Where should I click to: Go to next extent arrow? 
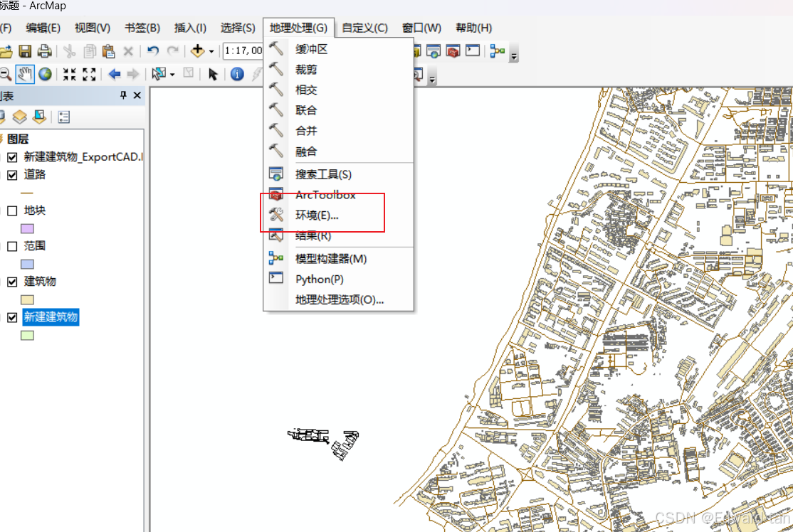click(x=133, y=74)
